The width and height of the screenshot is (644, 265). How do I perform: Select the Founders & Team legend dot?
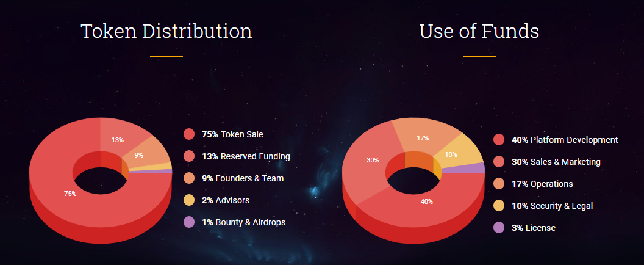pyautogui.click(x=189, y=178)
